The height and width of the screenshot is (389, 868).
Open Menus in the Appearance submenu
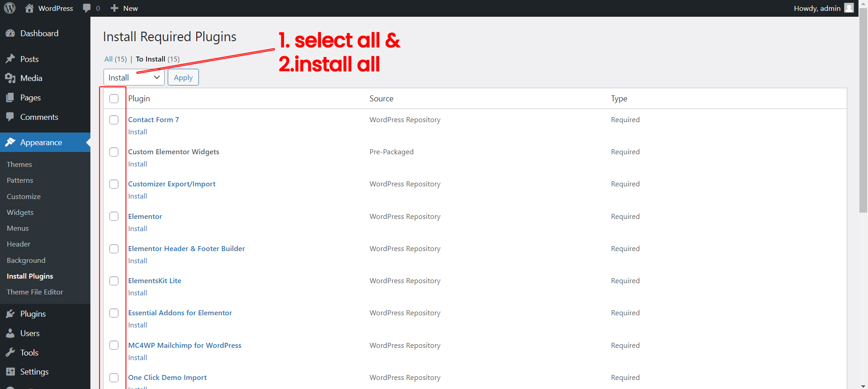tap(18, 228)
